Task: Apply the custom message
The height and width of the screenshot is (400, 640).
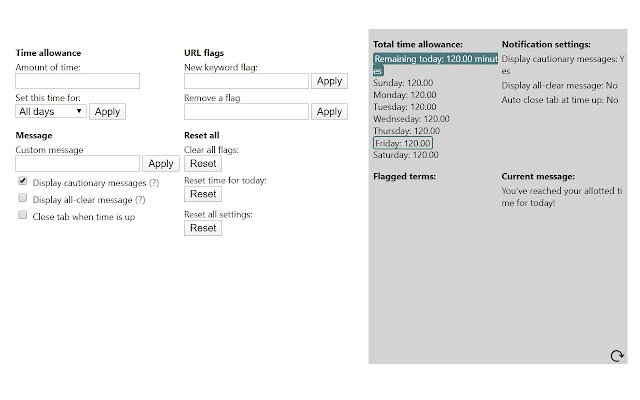Action: coord(161,163)
